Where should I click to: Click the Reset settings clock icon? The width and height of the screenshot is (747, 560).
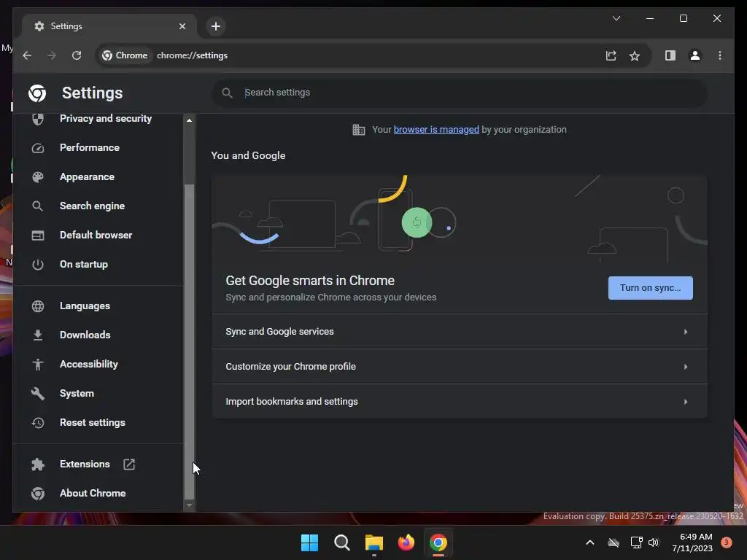pos(38,423)
